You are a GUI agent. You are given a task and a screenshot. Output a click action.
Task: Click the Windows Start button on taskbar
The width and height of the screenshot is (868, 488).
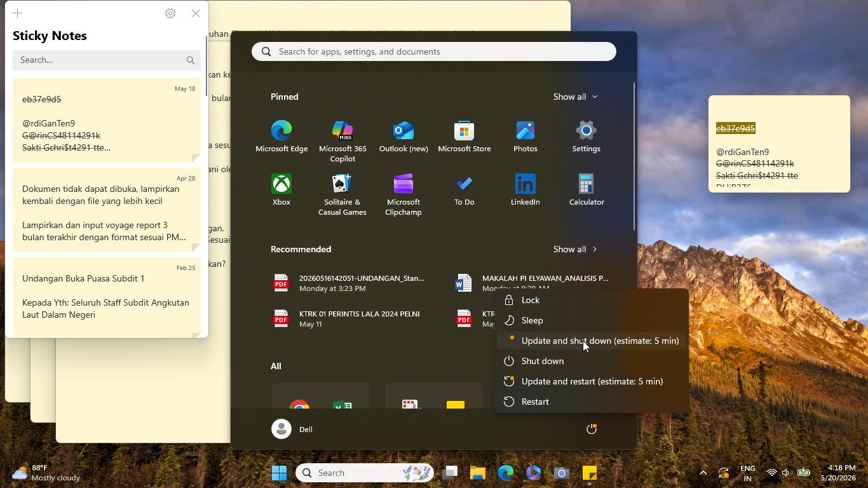279,473
